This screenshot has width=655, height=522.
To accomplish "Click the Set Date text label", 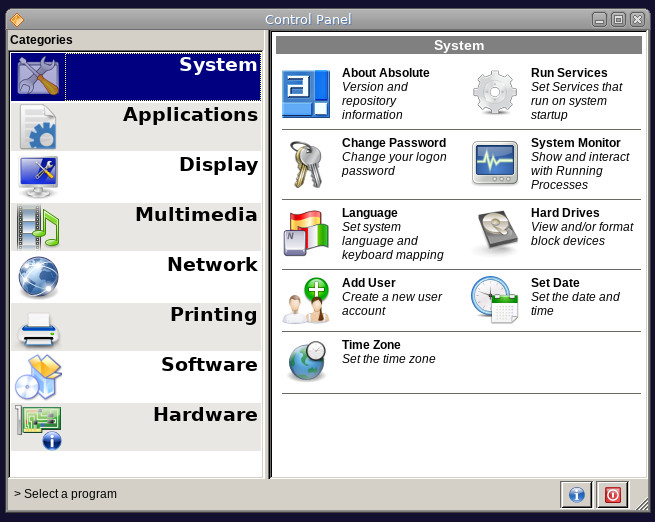I will [555, 283].
